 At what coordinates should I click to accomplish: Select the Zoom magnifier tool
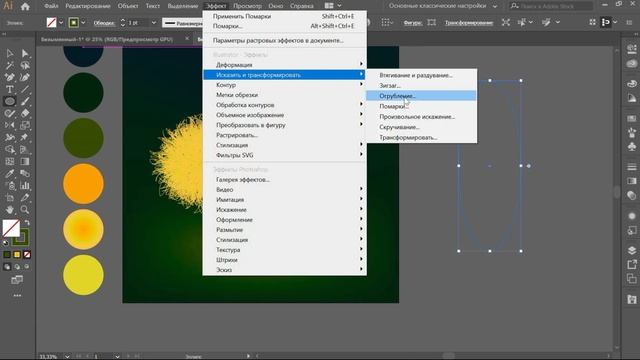click(x=25, y=209)
